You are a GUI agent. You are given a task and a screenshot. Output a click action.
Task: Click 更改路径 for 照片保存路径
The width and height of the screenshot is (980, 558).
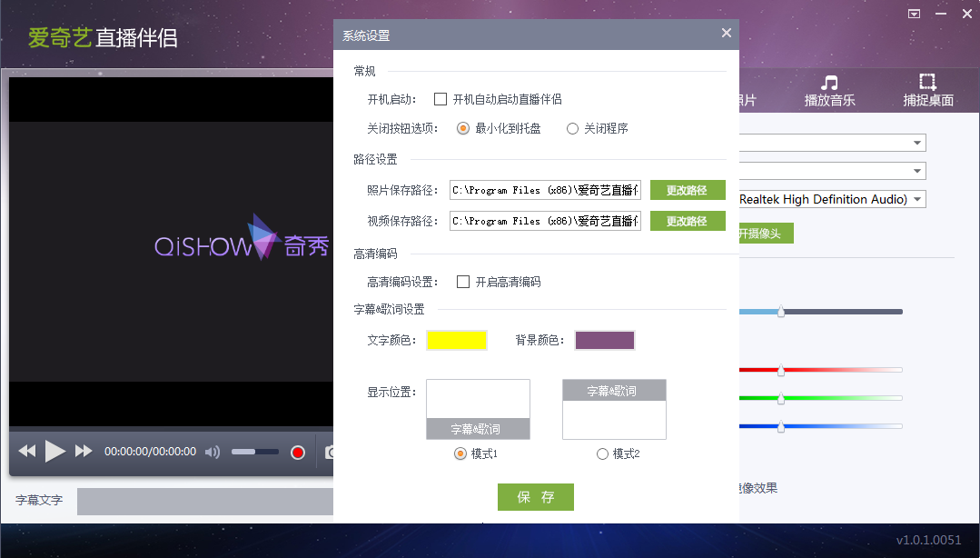coord(688,190)
